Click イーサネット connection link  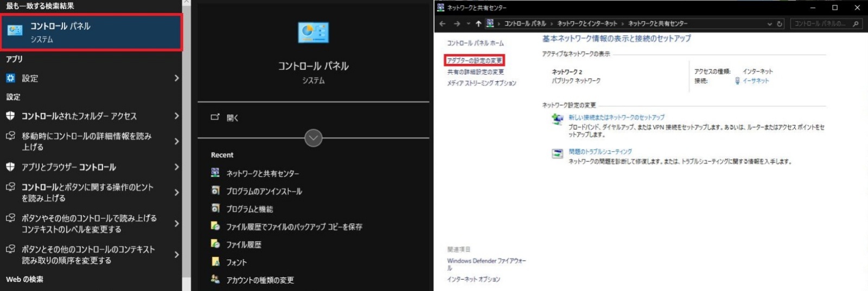coord(756,81)
